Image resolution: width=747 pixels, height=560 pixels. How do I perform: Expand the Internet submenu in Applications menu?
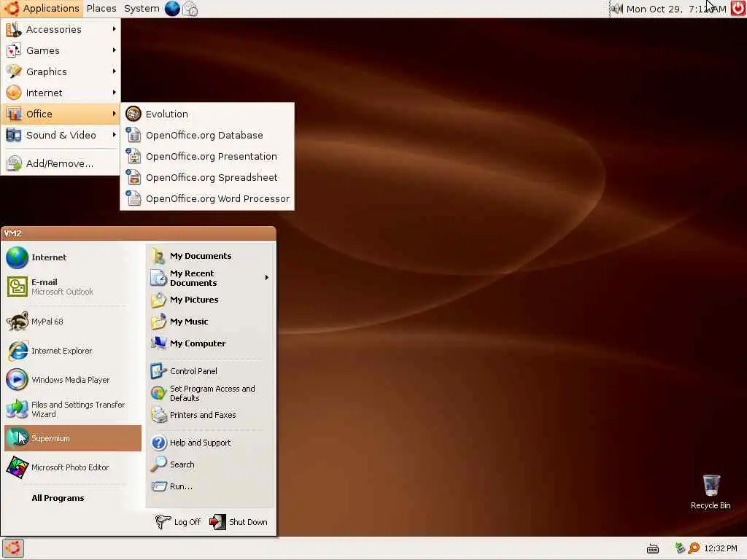61,93
